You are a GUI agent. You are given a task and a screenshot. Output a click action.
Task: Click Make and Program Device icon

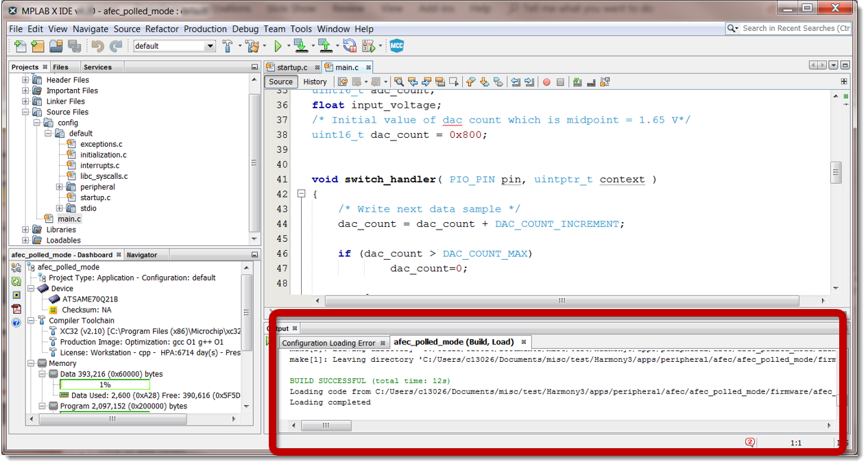(x=301, y=46)
